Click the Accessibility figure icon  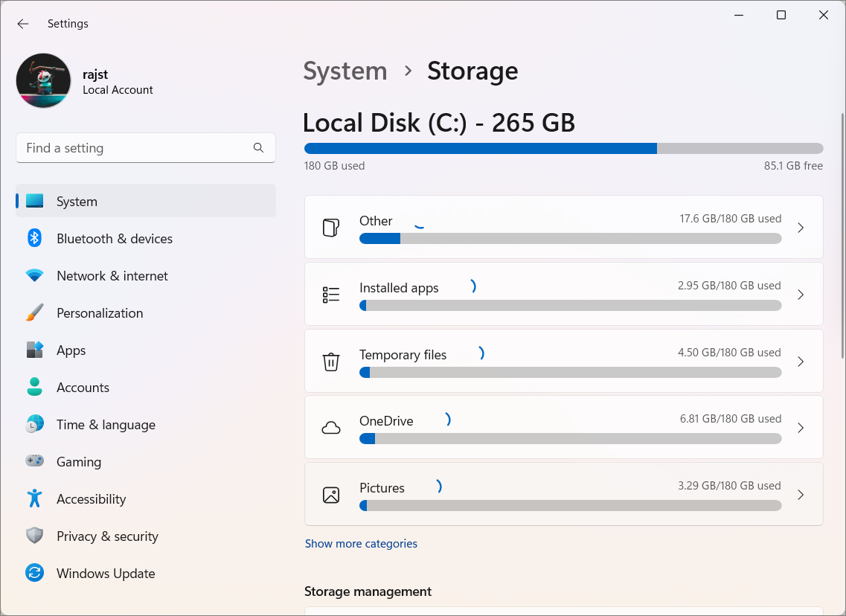[34, 499]
